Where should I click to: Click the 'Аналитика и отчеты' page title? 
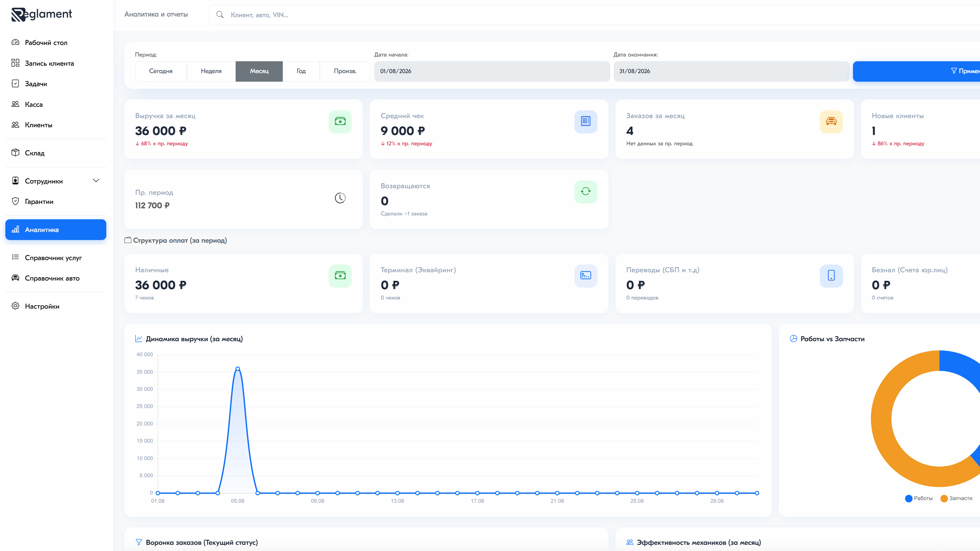156,14
